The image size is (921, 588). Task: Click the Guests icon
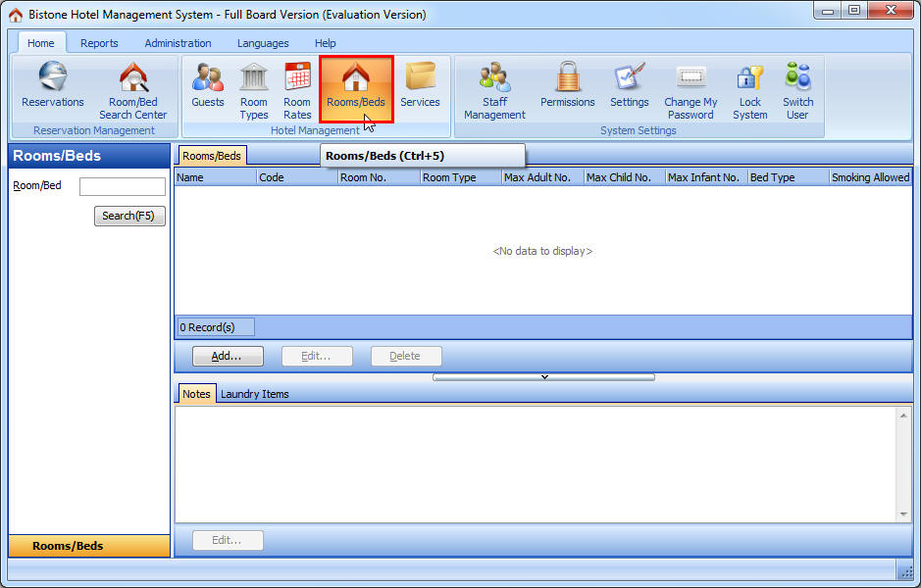pos(208,86)
